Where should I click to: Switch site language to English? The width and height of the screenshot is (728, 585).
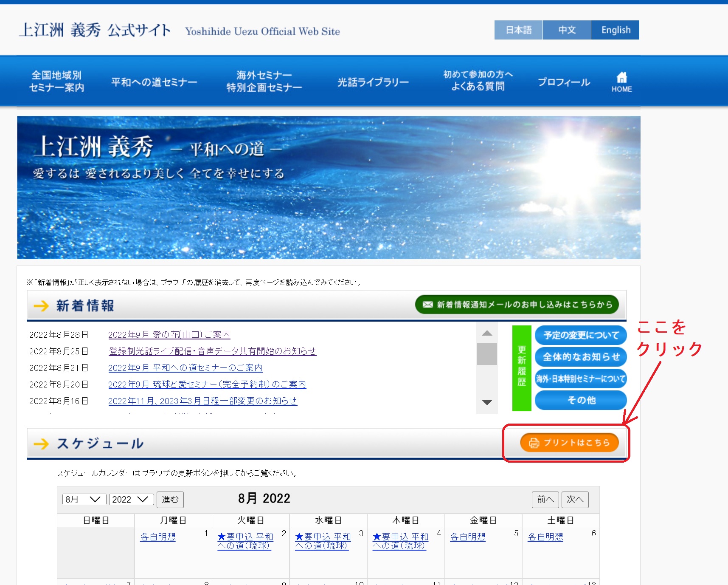coord(615,30)
